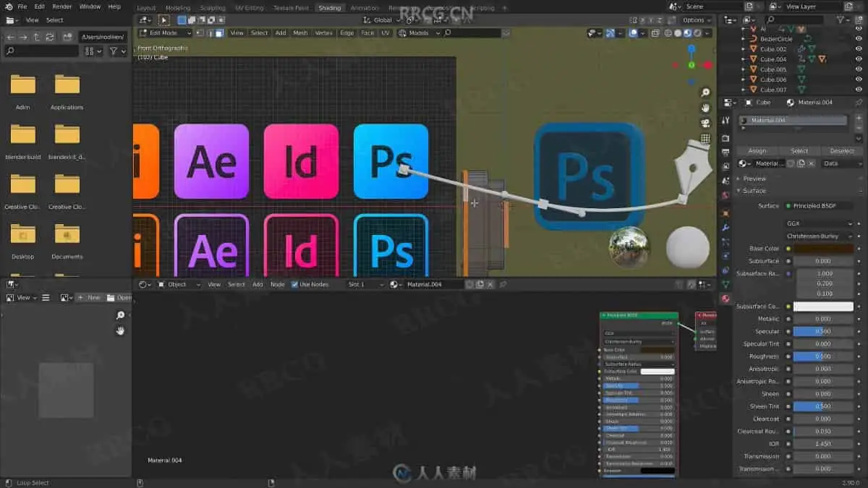
Task: Go to parent directory in file browser
Action: pos(36,37)
